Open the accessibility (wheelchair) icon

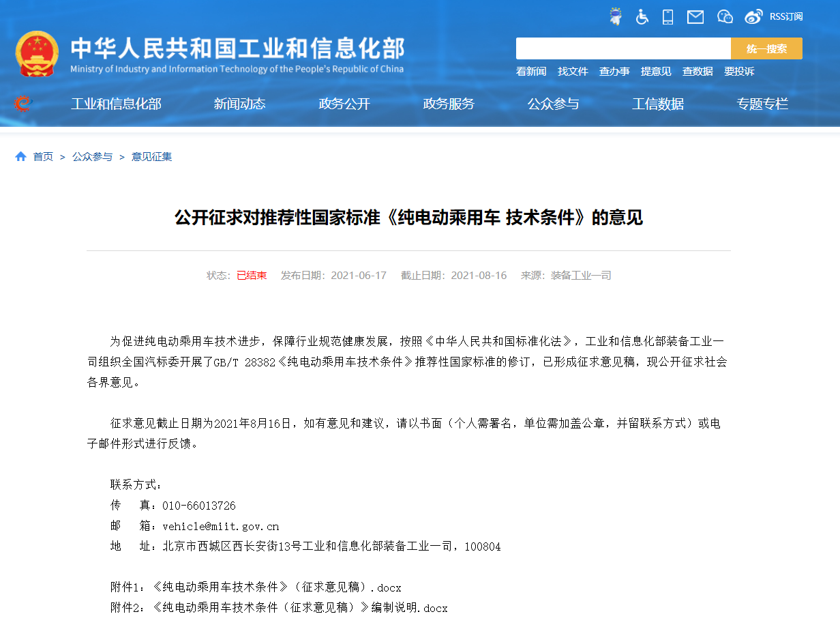click(642, 16)
